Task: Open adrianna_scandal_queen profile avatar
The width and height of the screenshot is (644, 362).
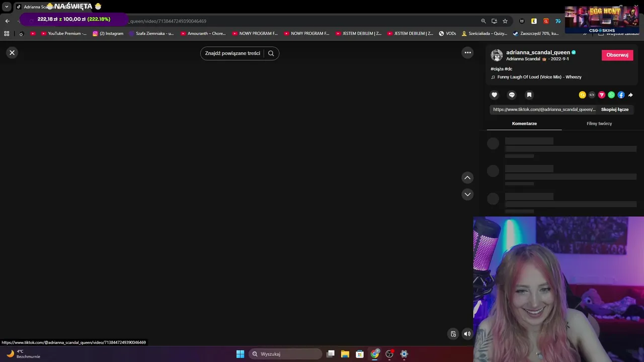Action: click(x=497, y=55)
